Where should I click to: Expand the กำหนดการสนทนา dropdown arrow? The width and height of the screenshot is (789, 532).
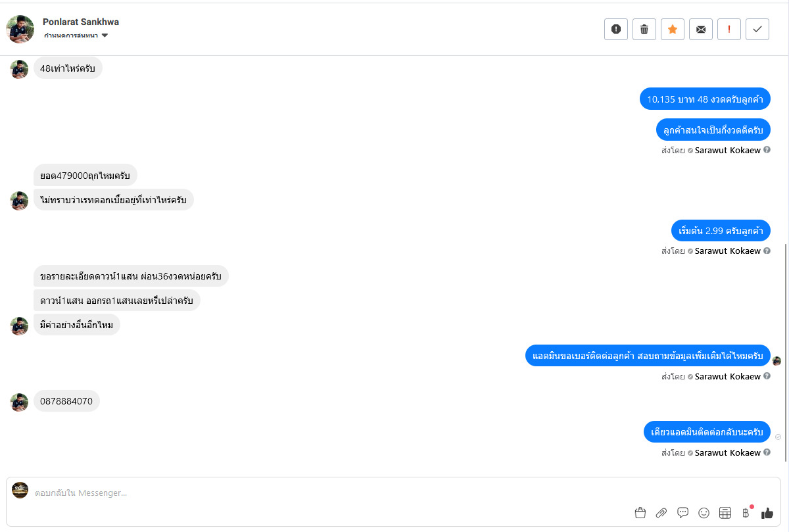pyautogui.click(x=105, y=36)
